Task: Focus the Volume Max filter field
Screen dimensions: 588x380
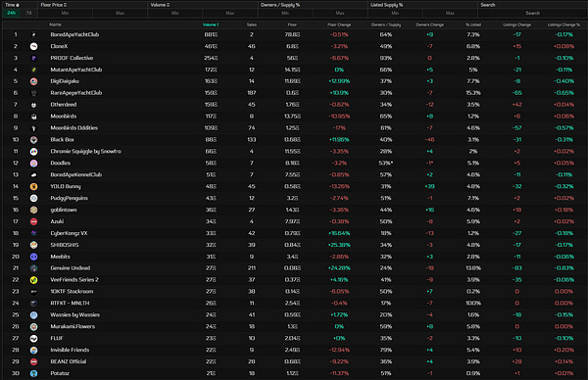Action: [x=230, y=13]
